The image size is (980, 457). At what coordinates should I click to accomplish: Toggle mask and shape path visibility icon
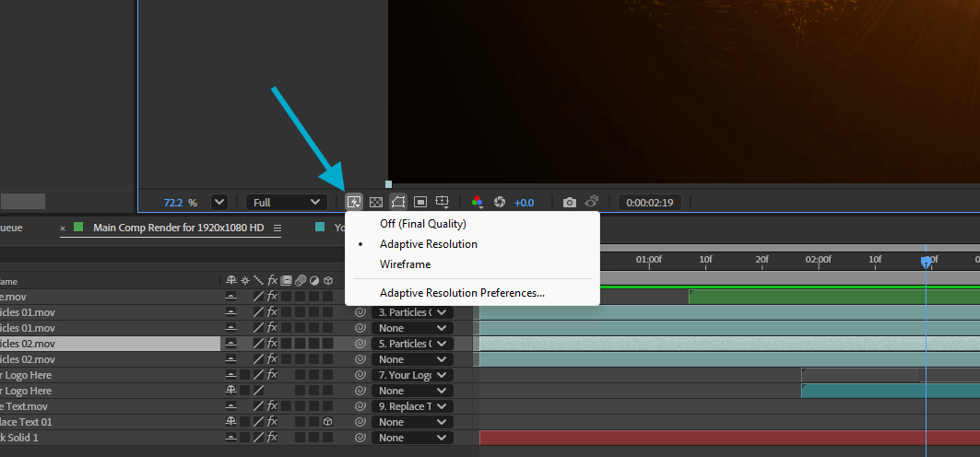(398, 203)
